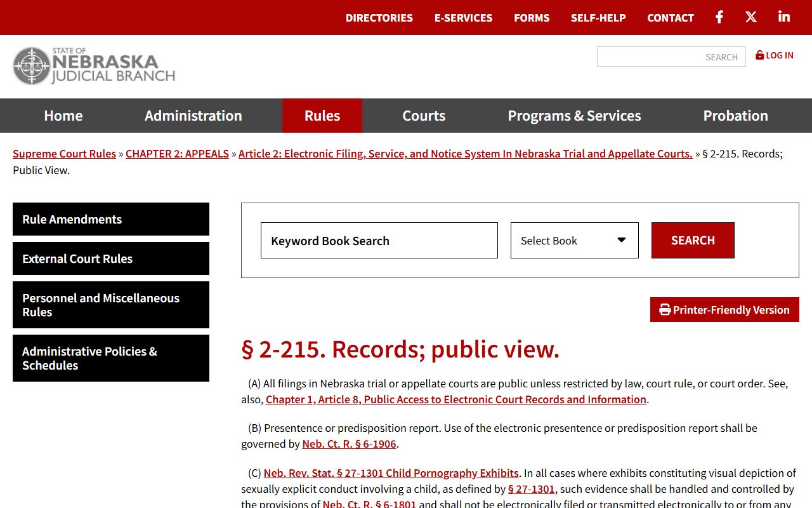The width and height of the screenshot is (812, 508).
Task: Open External Court Rules sidebar item
Action: point(111,258)
